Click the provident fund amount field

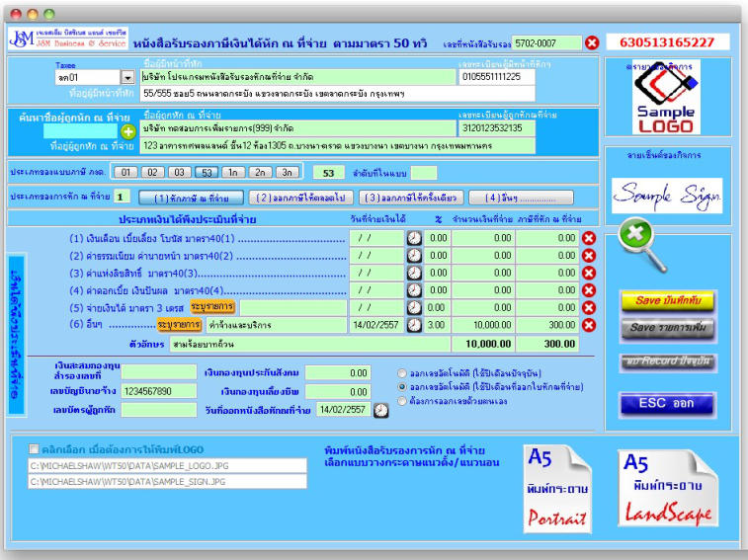pos(338,392)
